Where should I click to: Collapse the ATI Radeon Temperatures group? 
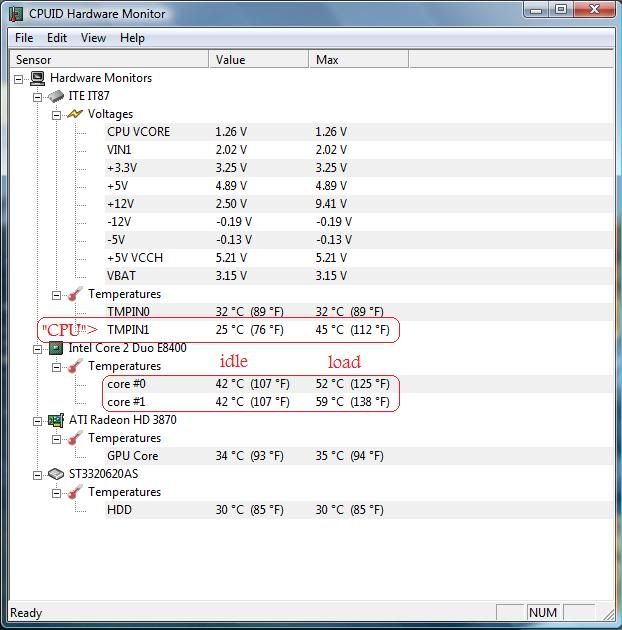pos(56,440)
